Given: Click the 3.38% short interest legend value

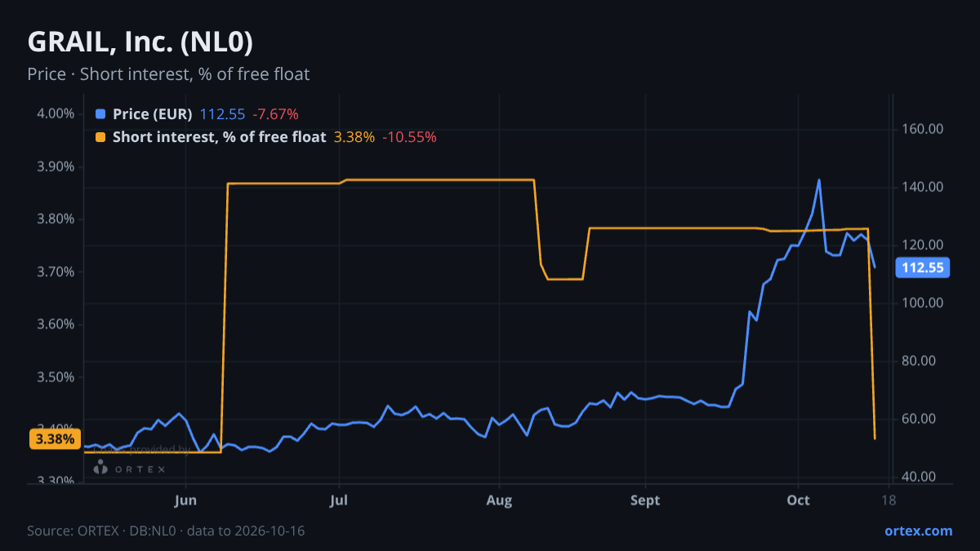Looking at the screenshot, I should (354, 137).
